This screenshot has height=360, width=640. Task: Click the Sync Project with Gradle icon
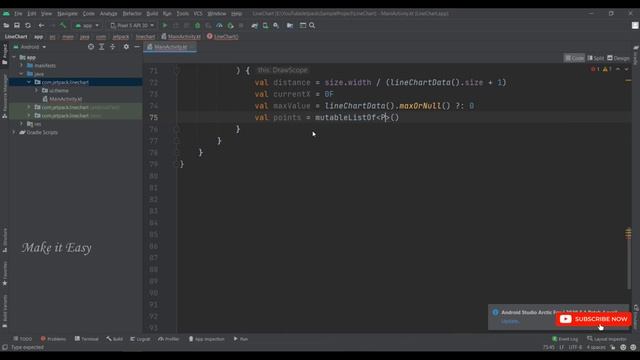255,25
